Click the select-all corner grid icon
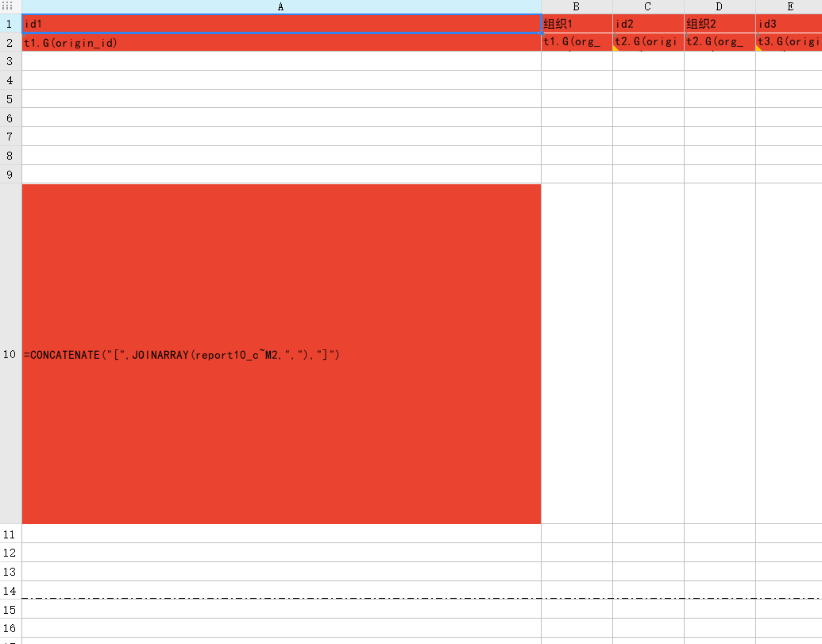The height and width of the screenshot is (644, 822). pyautogui.click(x=7, y=6)
